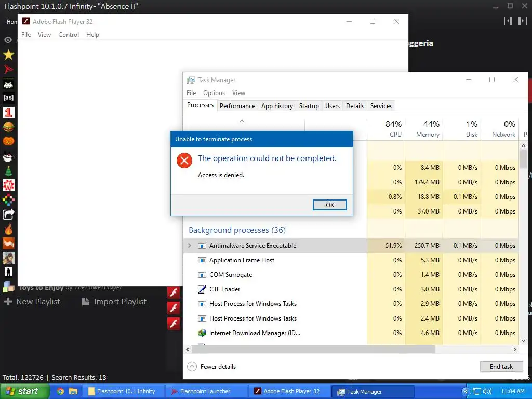This screenshot has width=532, height=399.
Task: Expand hidden system tray icons chevron
Action: pos(467,392)
